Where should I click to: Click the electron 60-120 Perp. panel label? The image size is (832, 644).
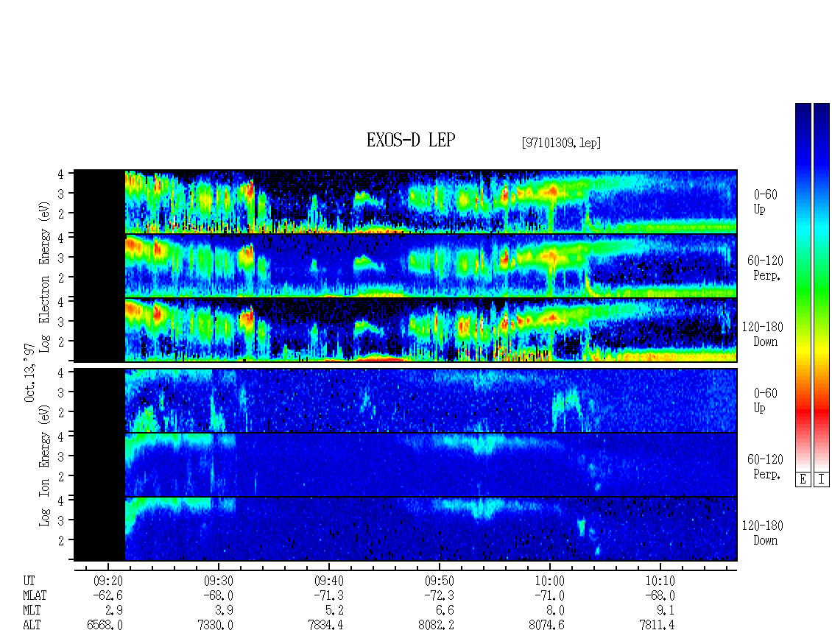point(765,268)
